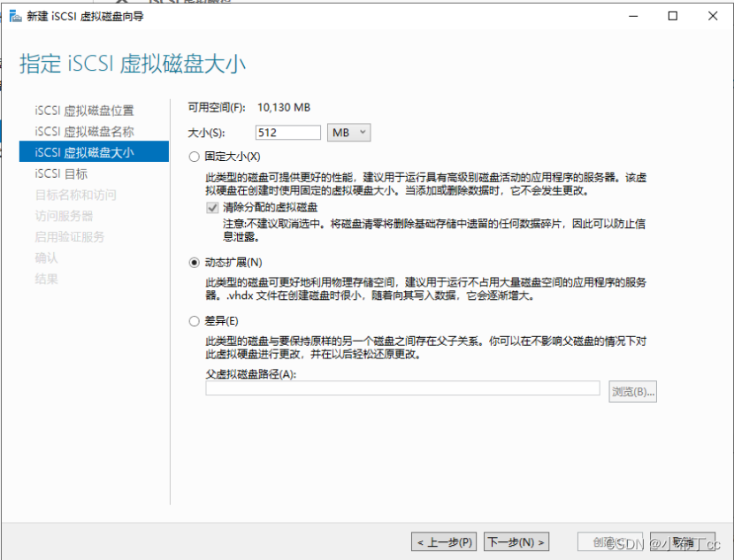This screenshot has width=734, height=560.
Task: Select the 差异(E) radio button
Action: (x=195, y=320)
